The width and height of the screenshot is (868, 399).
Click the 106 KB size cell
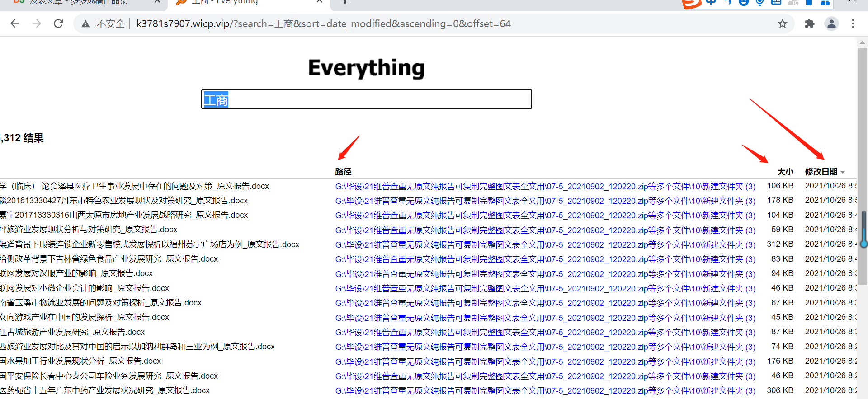(x=780, y=186)
